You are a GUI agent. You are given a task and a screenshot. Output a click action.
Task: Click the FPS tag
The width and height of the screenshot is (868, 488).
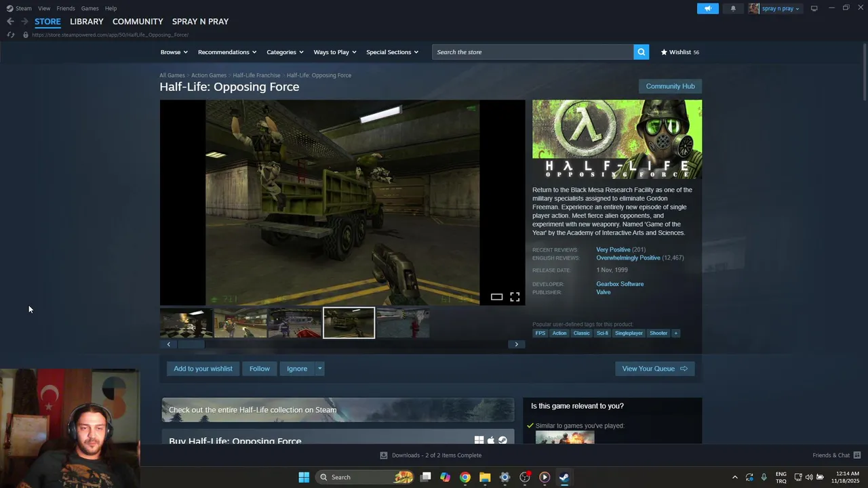(x=540, y=333)
